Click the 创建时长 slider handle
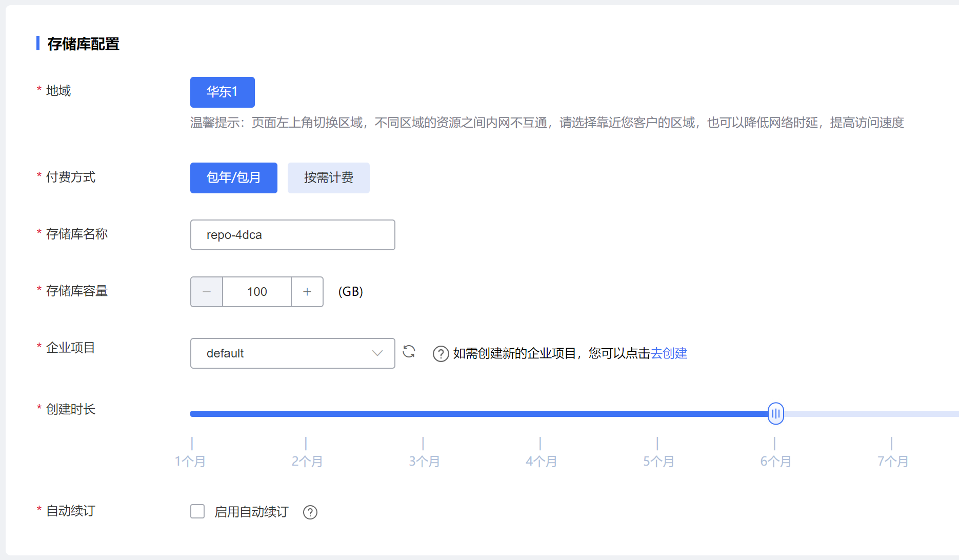Viewport: 959px width, 560px height. 775,413
